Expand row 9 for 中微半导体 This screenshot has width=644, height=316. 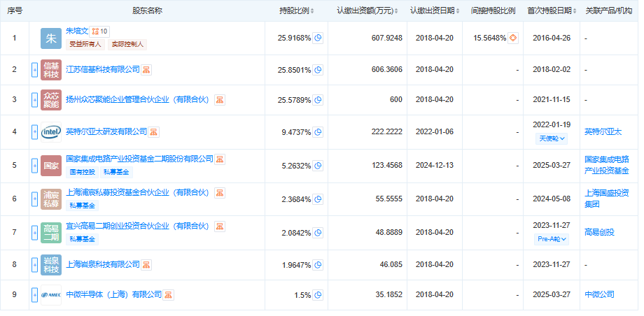pos(34,294)
